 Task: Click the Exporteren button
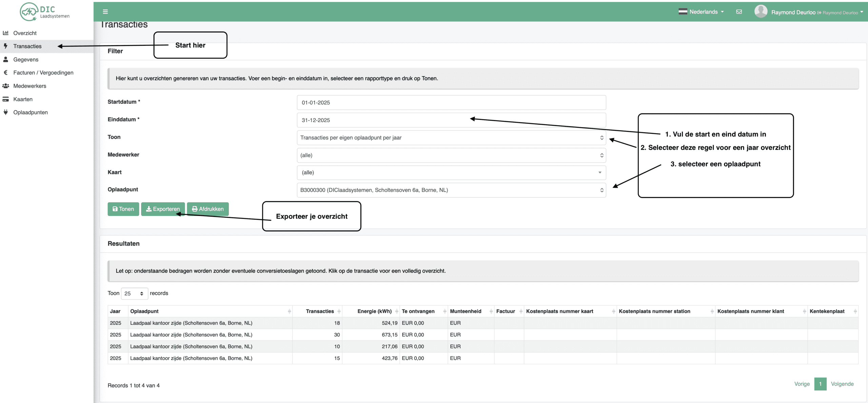163,209
